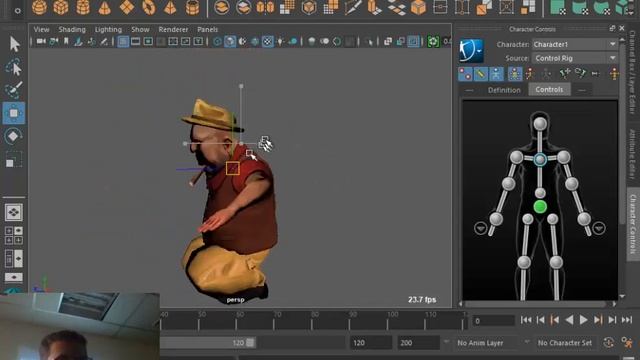The image size is (640, 360).
Task: Set the four-view pane layout
Action: coord(13,236)
